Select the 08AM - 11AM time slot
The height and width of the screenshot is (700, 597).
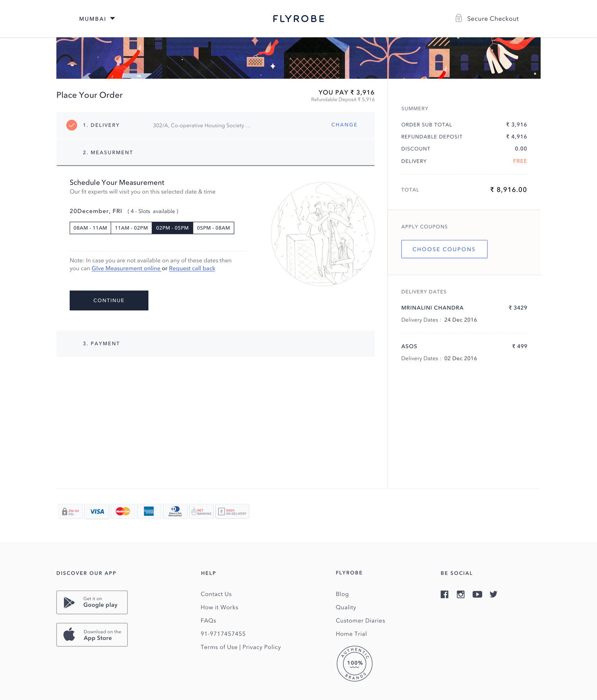pos(90,228)
